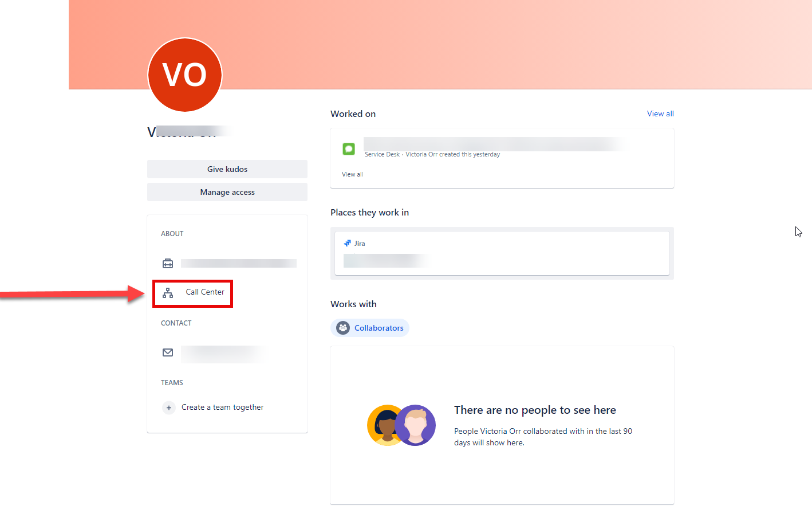Click the Jira logo icon

coord(347,243)
